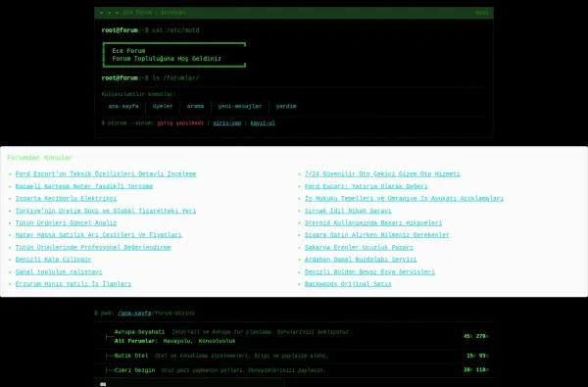Image resolution: width=588 pixels, height=387 pixels.
Task: Open Ford Escort: Yatırım Olarak Değeri topic
Action: click(366, 186)
